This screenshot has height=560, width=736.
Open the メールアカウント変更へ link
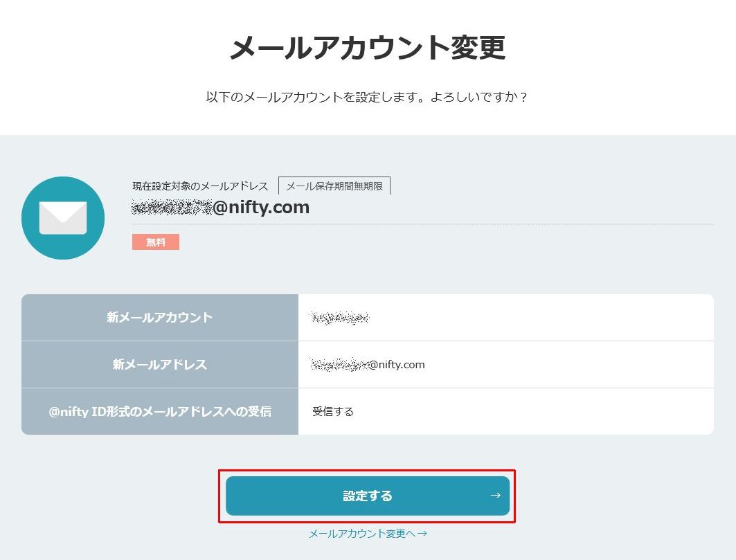[x=362, y=534]
